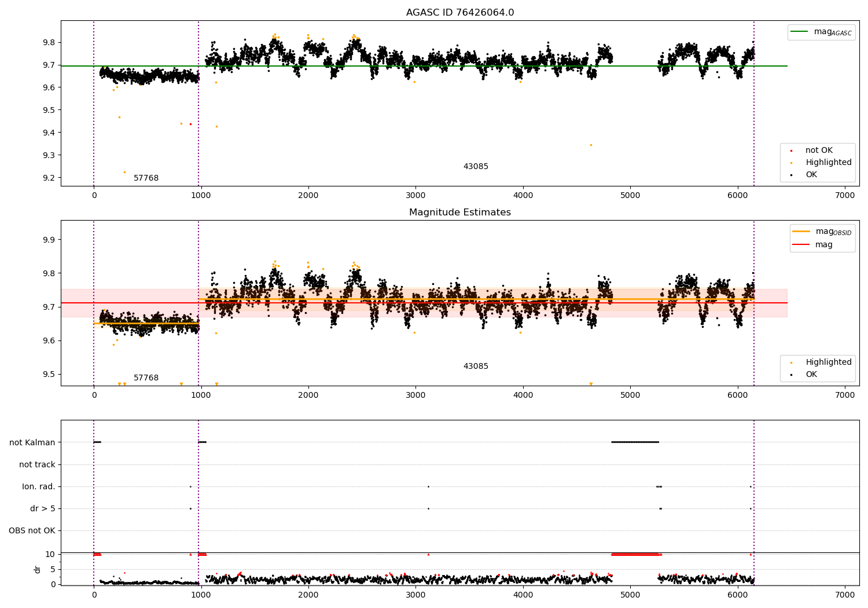Screen dimensions: 868x608
Task: Click the 'not Kalman' axis label
Action: (x=32, y=443)
